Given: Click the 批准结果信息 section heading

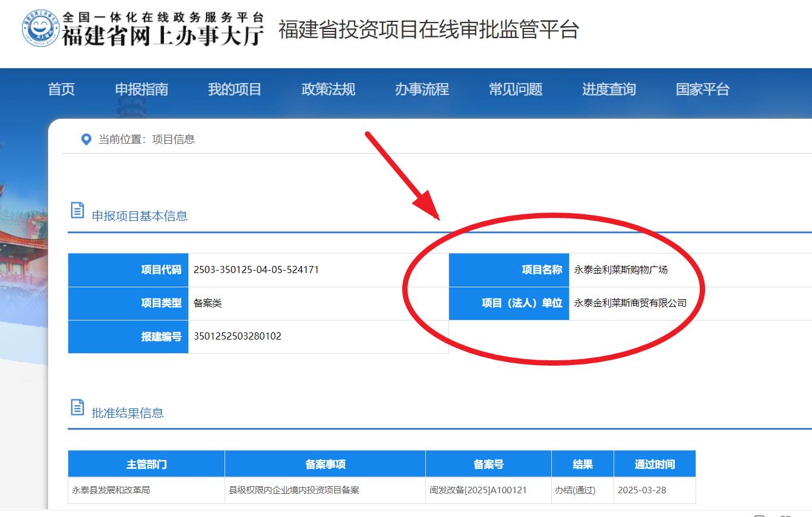Looking at the screenshot, I should [x=128, y=413].
